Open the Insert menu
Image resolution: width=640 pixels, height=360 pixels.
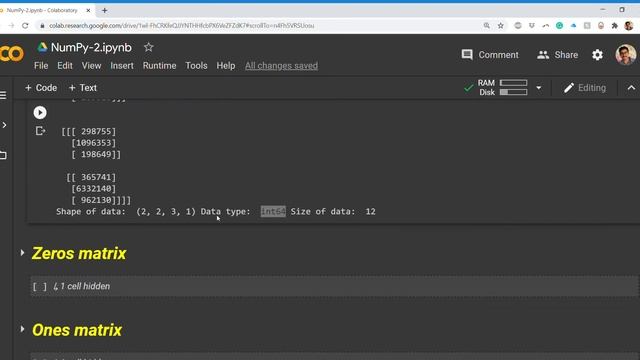[x=122, y=66]
